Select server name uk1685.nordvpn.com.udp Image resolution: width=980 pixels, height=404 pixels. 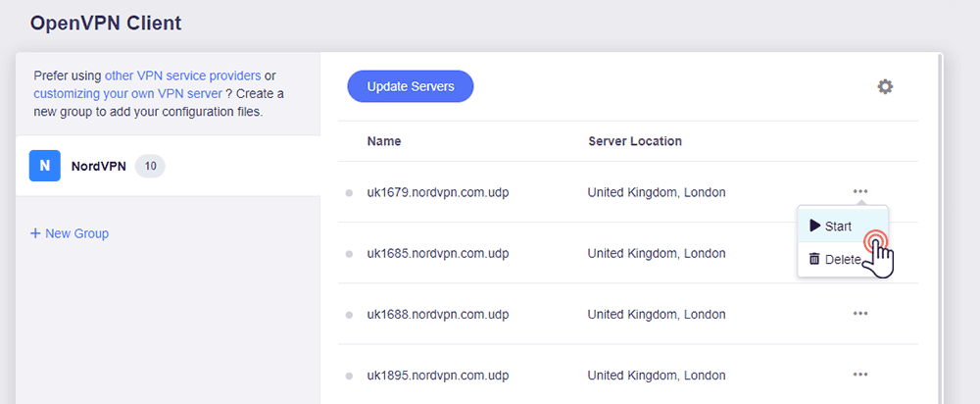(x=438, y=253)
